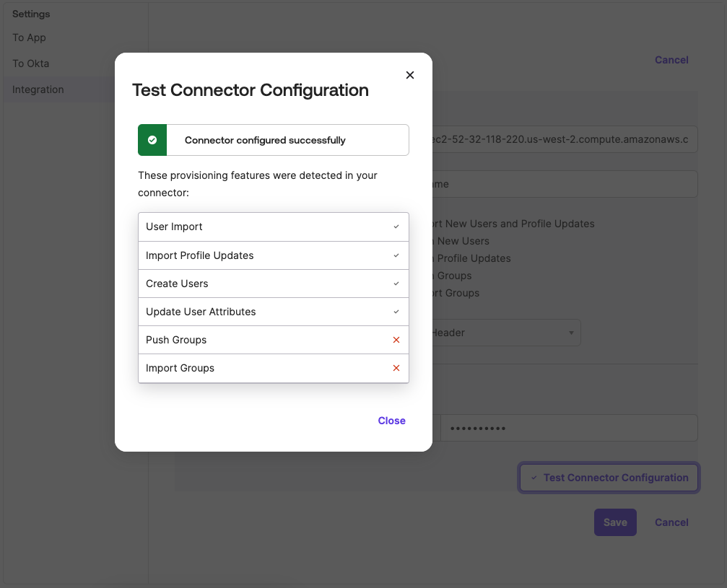Select the Create Users row text
Screen dimensions: 727x588
[x=177, y=284]
